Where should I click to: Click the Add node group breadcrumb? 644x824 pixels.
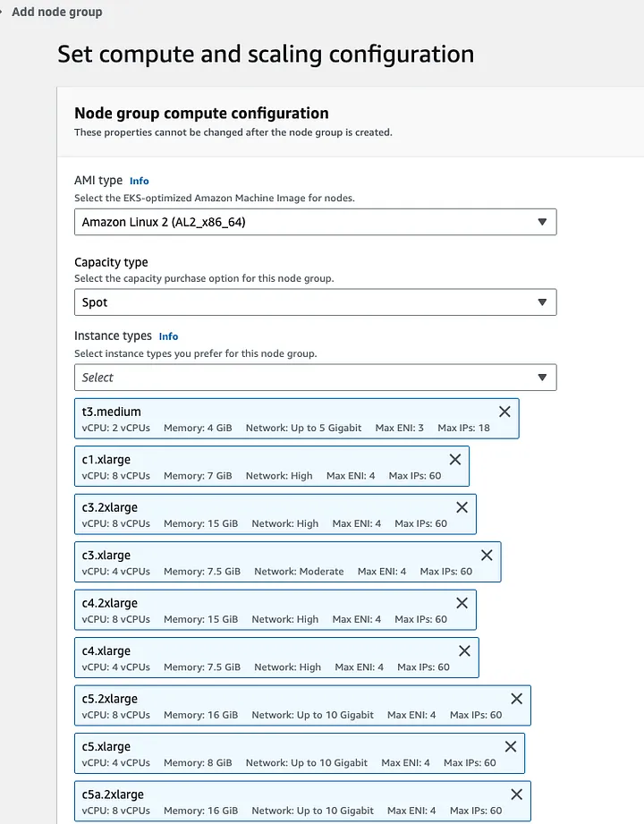pos(56,12)
